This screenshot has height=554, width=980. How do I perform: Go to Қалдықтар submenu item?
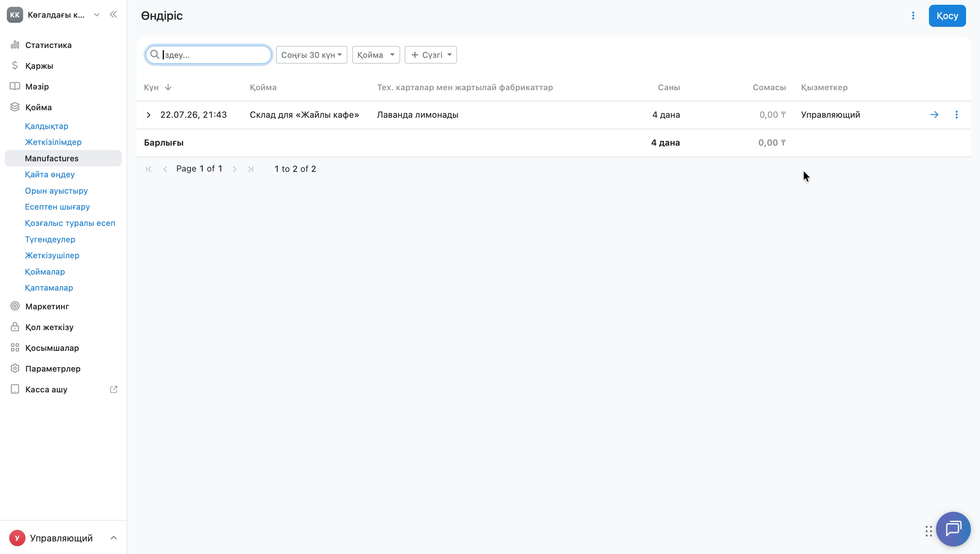pyautogui.click(x=46, y=126)
